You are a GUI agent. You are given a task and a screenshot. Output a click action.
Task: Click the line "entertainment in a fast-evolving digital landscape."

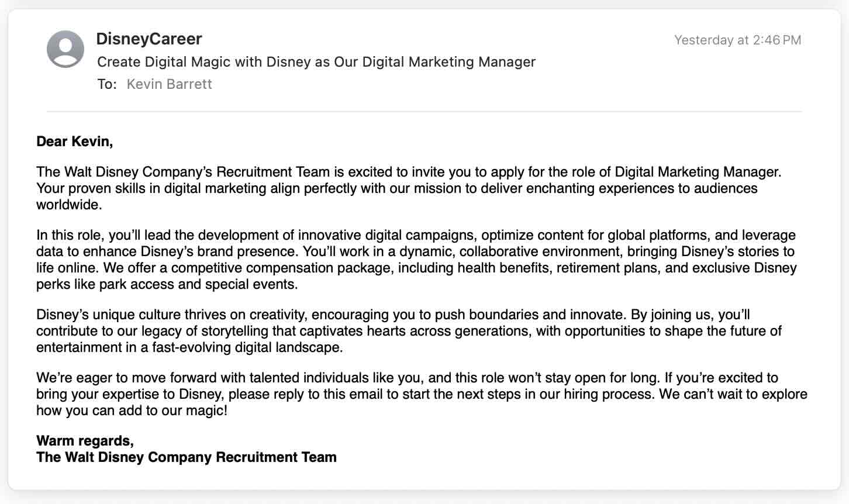[x=189, y=347]
